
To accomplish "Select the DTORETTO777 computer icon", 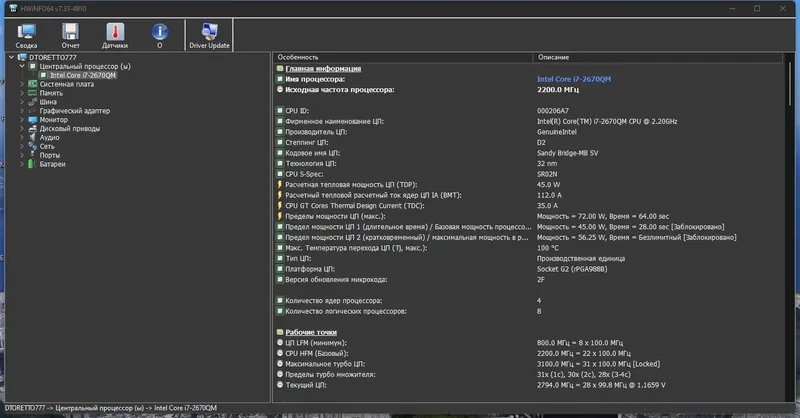I will tap(22, 57).
